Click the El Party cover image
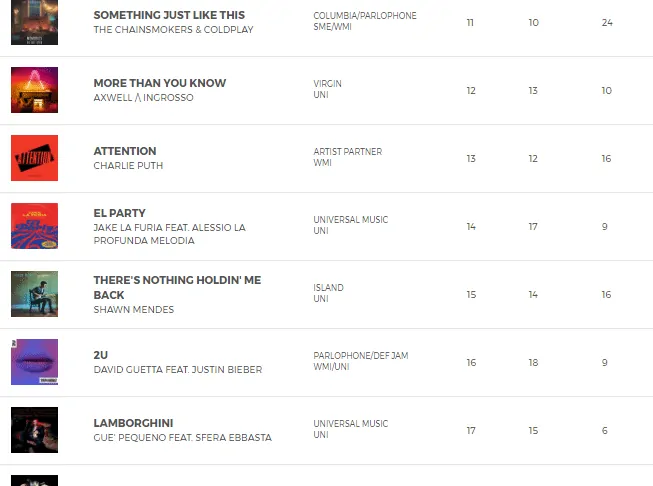The image size is (653, 486). point(34,226)
